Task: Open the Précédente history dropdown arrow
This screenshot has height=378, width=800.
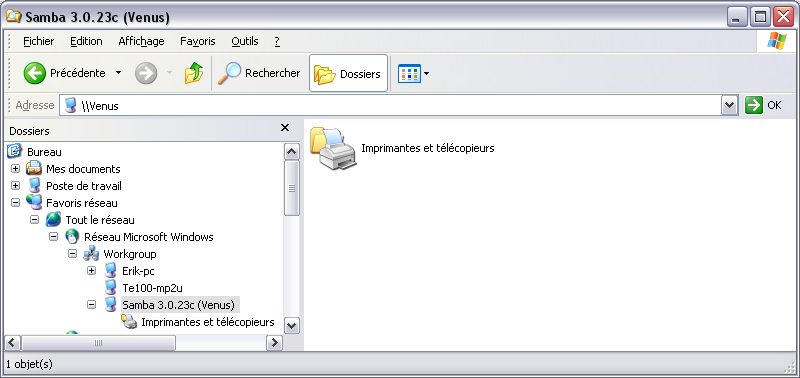Action: (118, 73)
